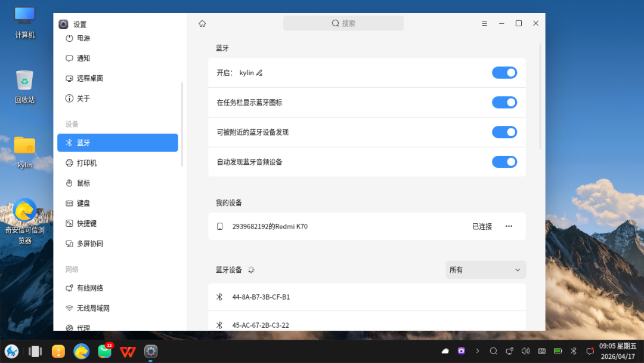Select 通知 in the sidebar

tap(117, 59)
